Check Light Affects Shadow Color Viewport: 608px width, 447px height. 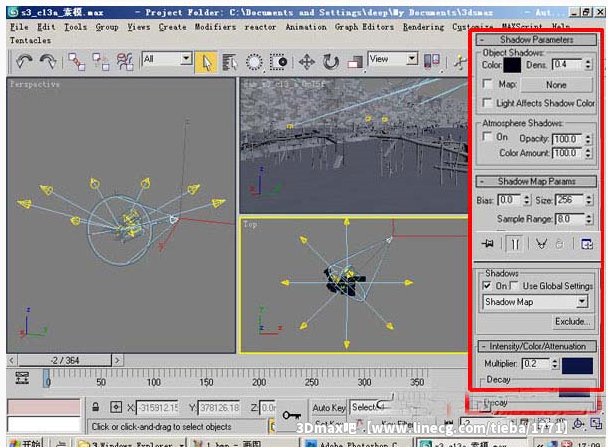[x=487, y=103]
